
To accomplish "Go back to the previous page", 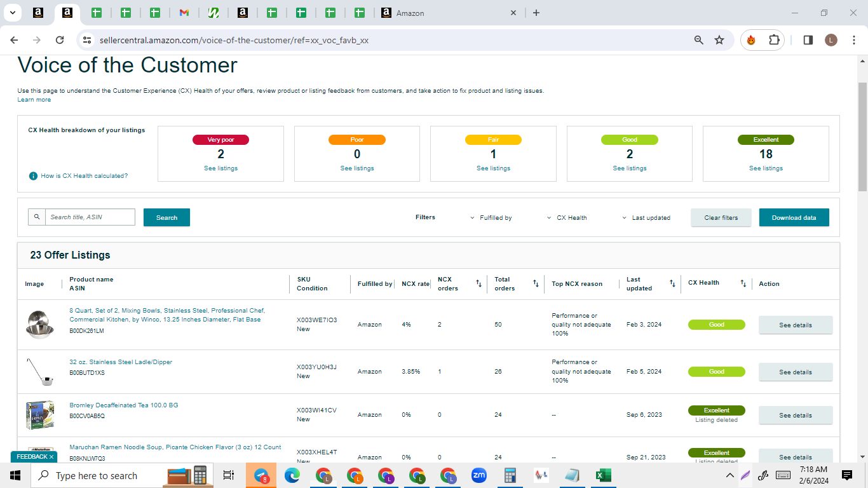I will [x=14, y=40].
